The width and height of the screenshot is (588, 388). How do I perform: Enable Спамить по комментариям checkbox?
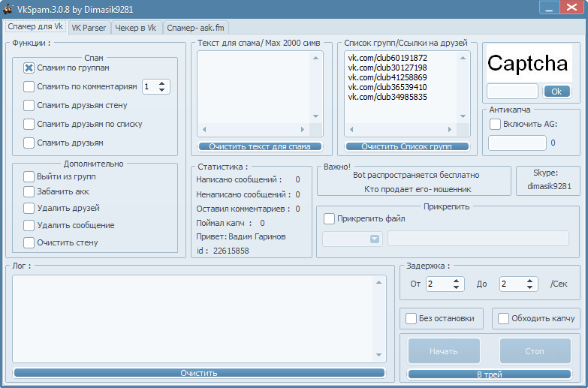(29, 86)
